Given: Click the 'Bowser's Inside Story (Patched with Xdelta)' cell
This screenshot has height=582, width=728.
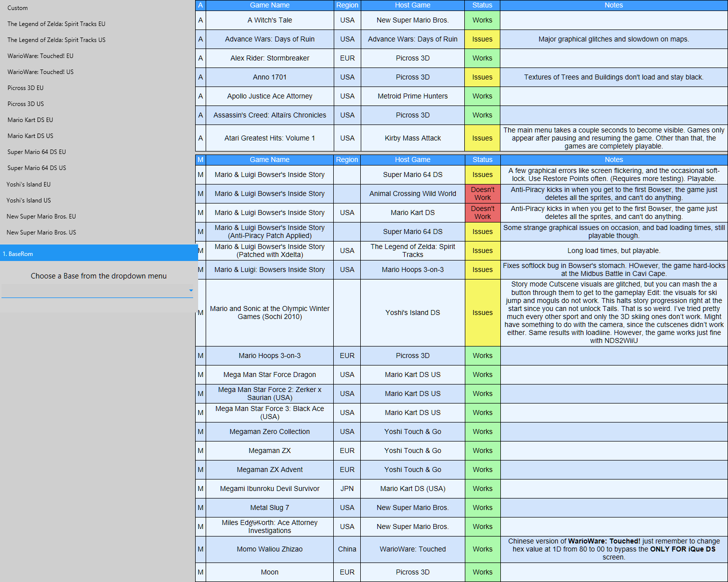Looking at the screenshot, I should click(x=270, y=251).
